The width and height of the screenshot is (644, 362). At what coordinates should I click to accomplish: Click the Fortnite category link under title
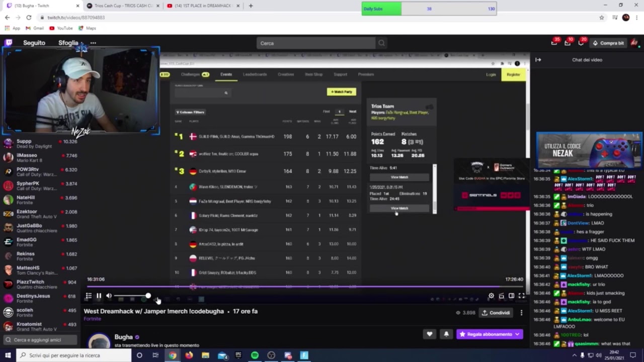(92, 319)
